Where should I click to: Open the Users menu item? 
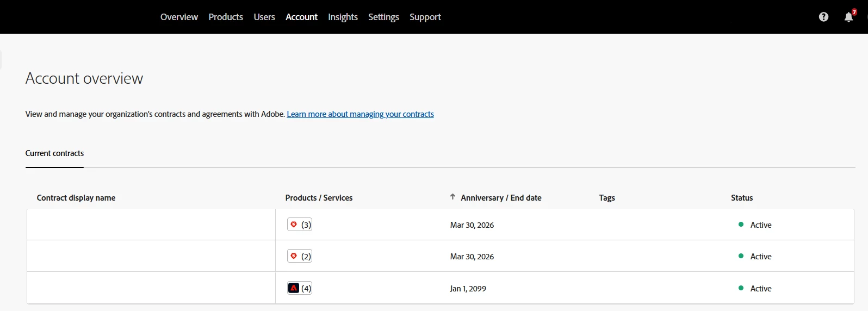coord(264,17)
